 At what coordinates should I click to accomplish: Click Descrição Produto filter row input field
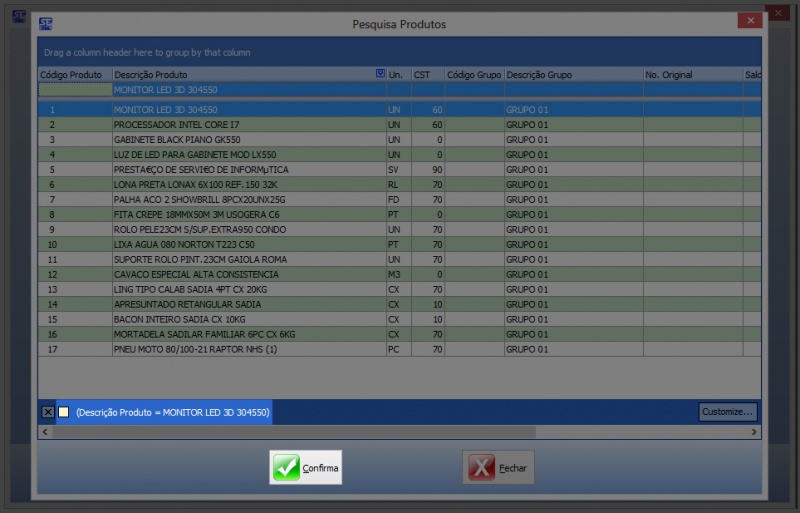[x=248, y=90]
